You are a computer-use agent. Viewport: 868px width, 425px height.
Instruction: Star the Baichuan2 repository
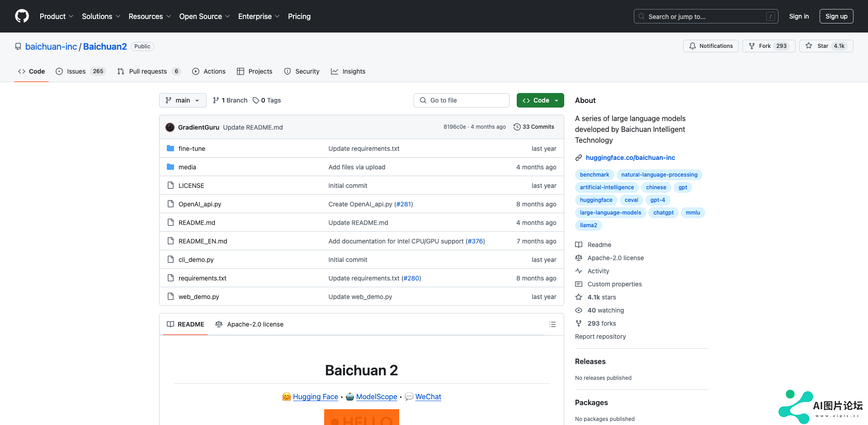tap(826, 46)
